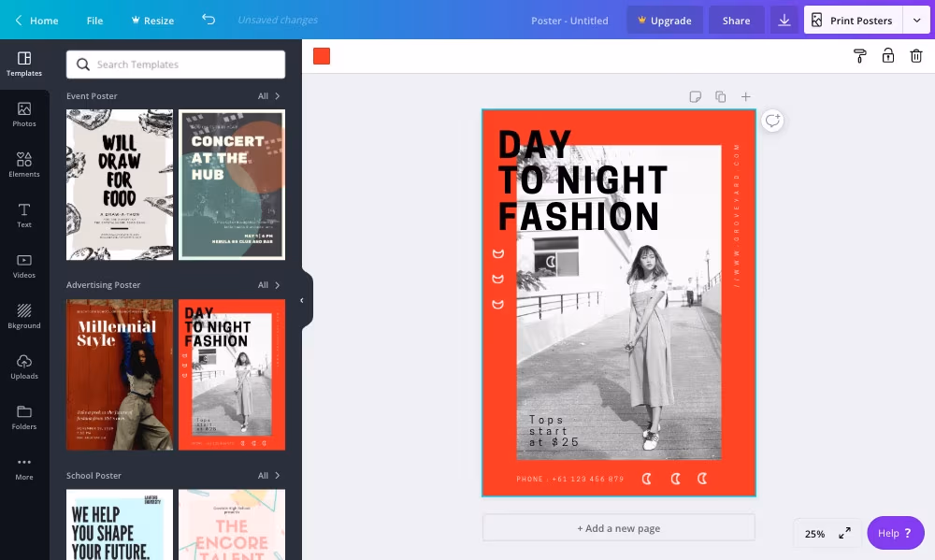Add a comment to the canvas
Screen dimensions: 935x560
click(772, 121)
